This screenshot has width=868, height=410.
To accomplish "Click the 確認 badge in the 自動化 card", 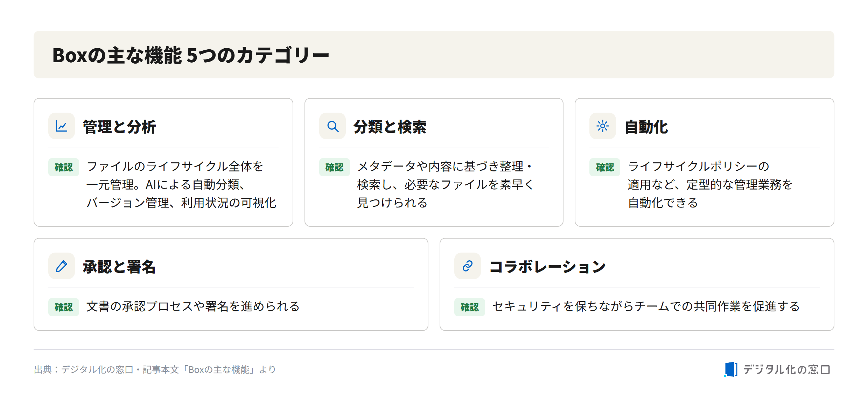I will 605,167.
